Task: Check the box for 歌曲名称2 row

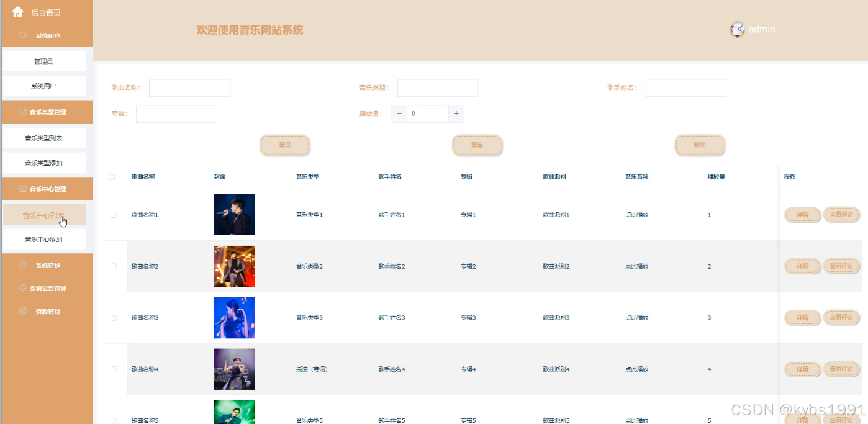Action: pos(113,266)
